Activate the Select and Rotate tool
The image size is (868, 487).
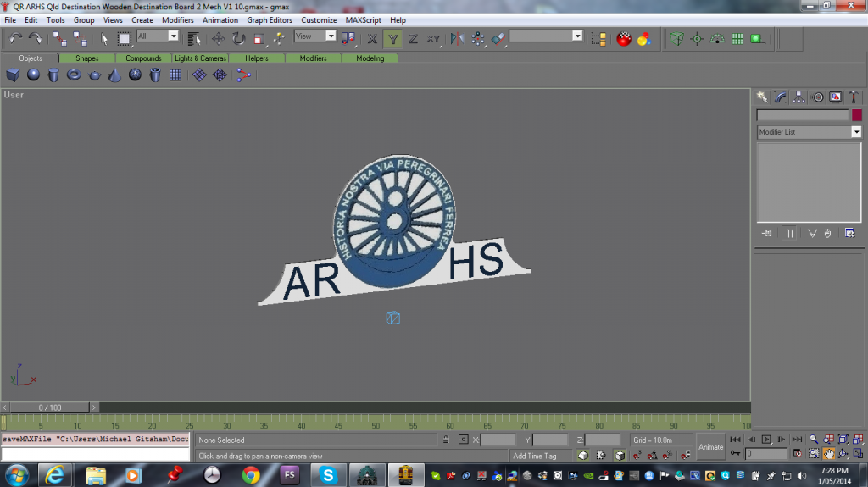point(238,39)
